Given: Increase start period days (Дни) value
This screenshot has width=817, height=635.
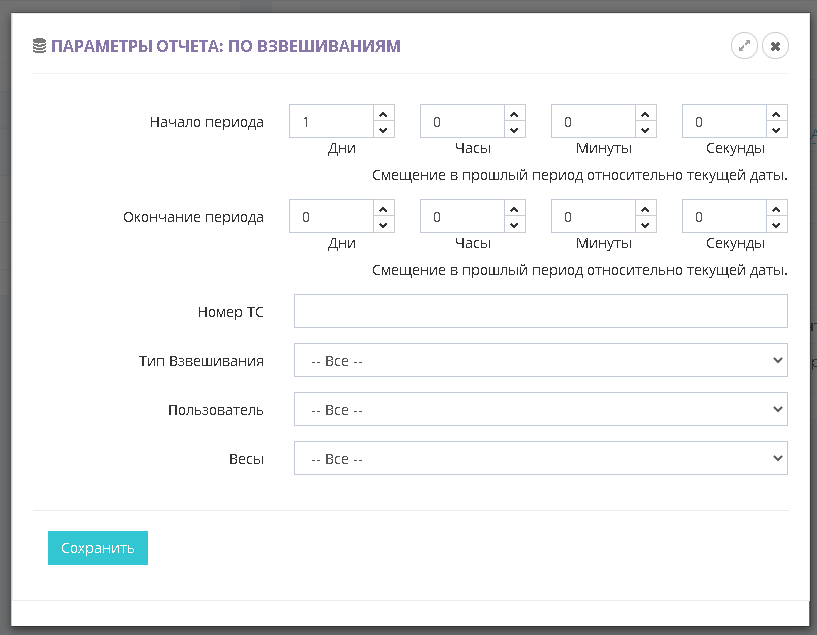Looking at the screenshot, I should pos(383,113).
